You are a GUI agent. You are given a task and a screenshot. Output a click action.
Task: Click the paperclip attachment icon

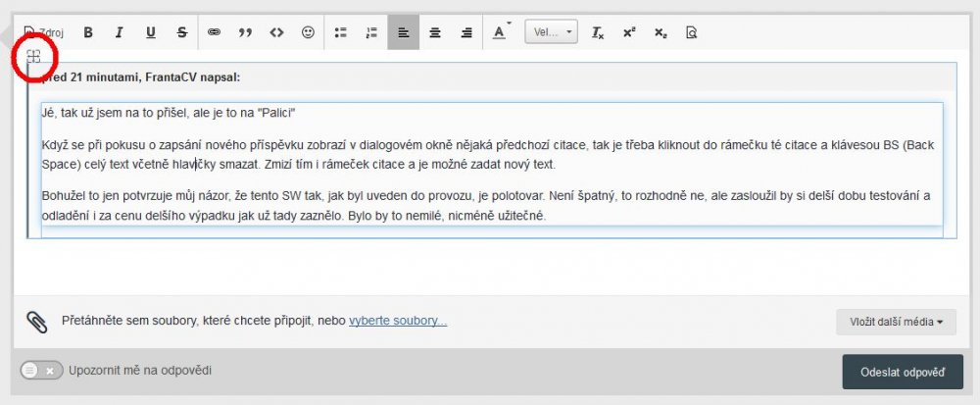[37, 322]
